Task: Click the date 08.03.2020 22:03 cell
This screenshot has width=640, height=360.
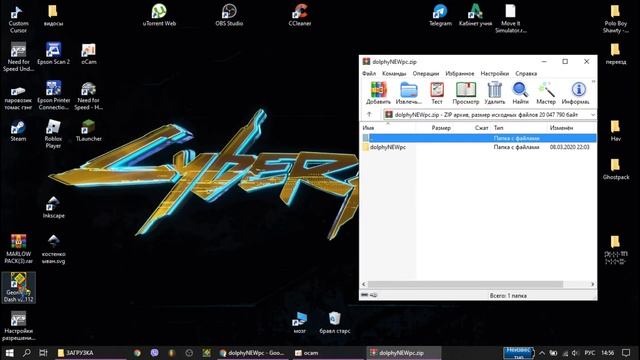Action: [569, 147]
